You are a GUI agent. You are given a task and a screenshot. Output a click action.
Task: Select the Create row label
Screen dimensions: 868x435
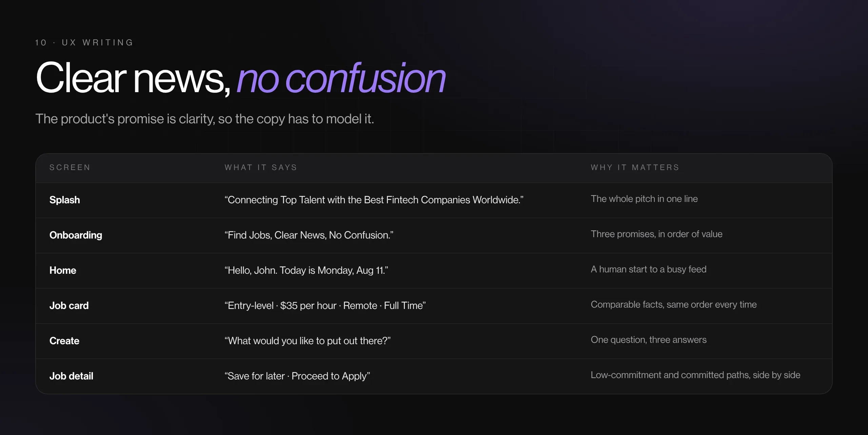pos(64,341)
